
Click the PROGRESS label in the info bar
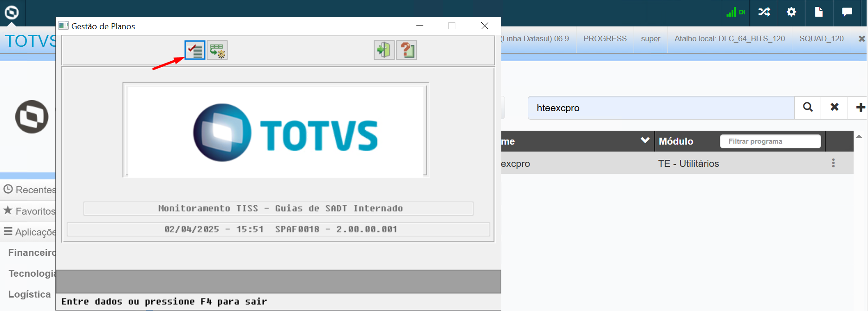[605, 39]
